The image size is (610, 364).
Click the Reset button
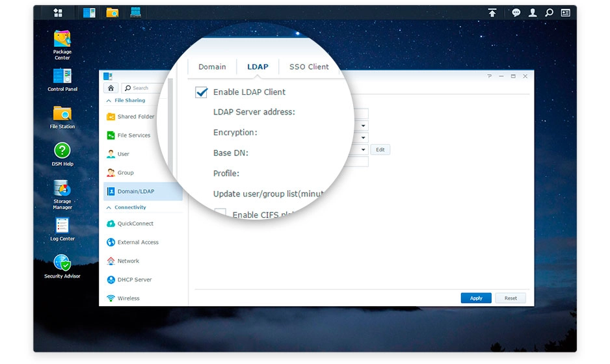click(x=511, y=298)
